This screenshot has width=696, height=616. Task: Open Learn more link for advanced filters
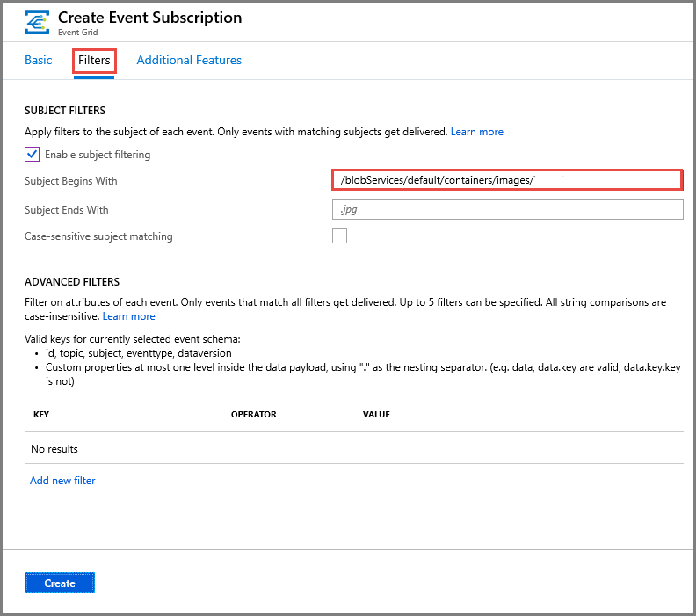pos(129,316)
